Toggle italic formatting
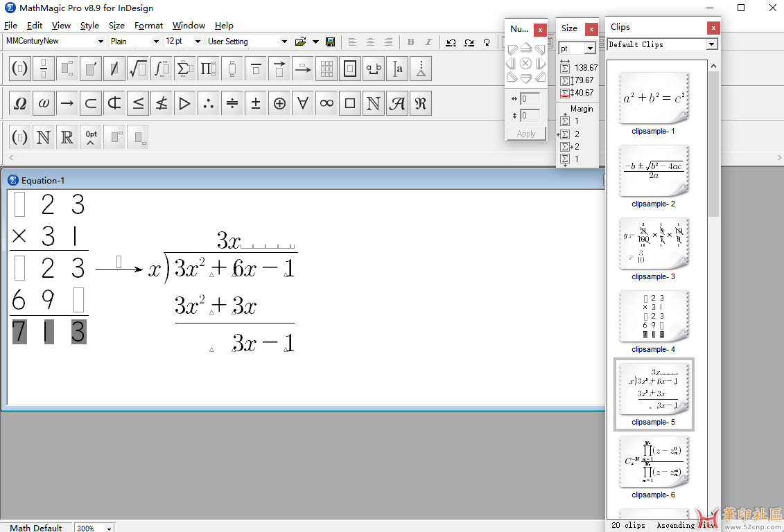Viewport: 784px width, 532px height. point(428,42)
